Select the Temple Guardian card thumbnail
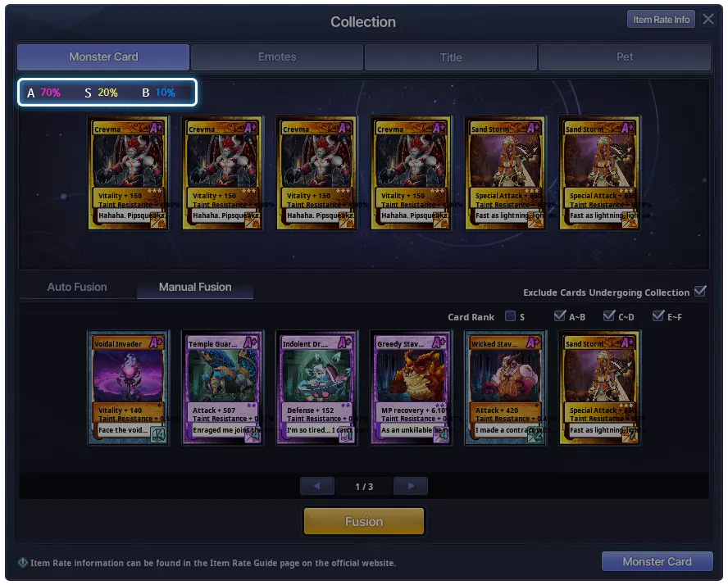The width and height of the screenshot is (728, 585). pyautogui.click(x=223, y=388)
